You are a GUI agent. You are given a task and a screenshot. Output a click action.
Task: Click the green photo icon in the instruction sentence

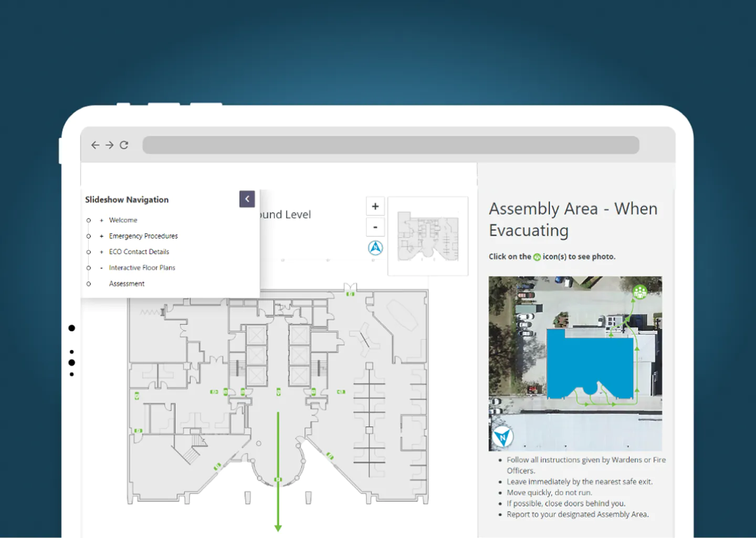[x=536, y=257]
